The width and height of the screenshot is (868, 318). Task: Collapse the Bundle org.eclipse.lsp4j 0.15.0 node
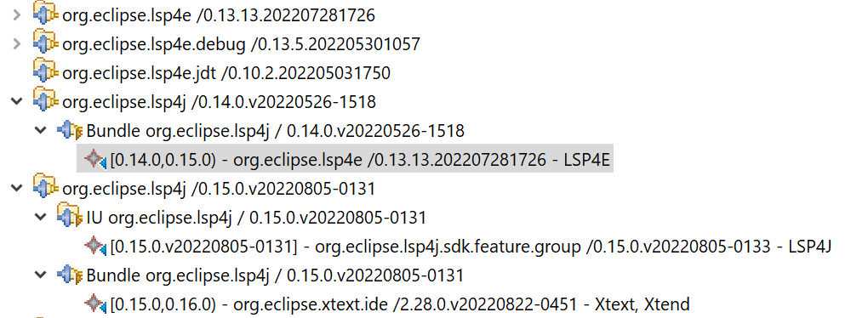pos(40,275)
